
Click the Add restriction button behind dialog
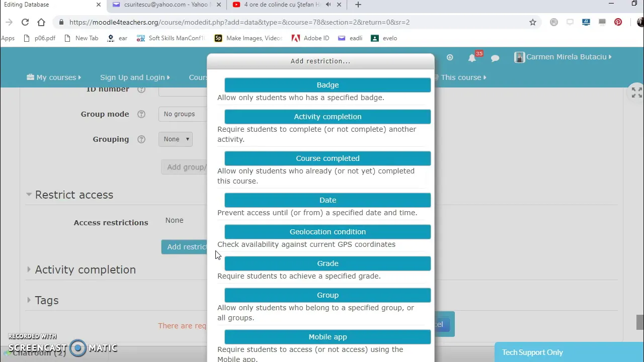tap(184, 247)
